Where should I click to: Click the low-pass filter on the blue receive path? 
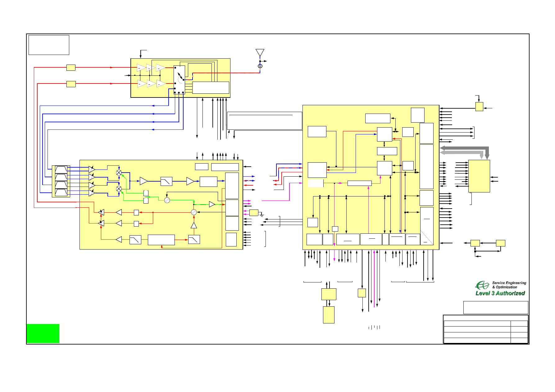[166, 181]
